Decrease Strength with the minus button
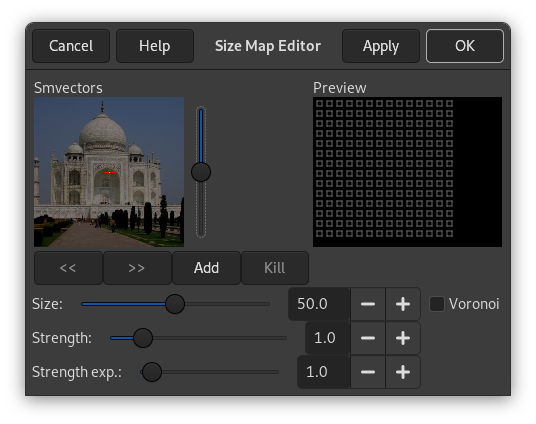This screenshot has width=536, height=424. coord(368,338)
